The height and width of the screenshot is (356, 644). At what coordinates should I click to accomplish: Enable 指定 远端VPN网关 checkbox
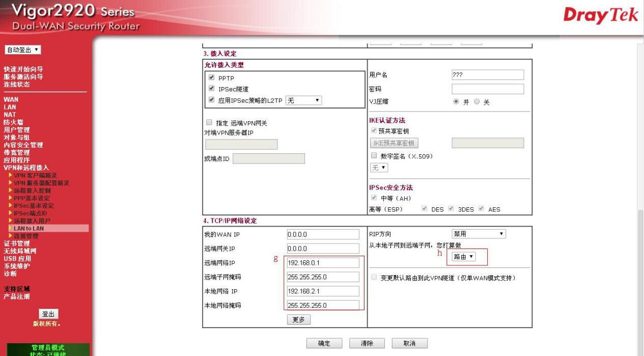coord(209,123)
